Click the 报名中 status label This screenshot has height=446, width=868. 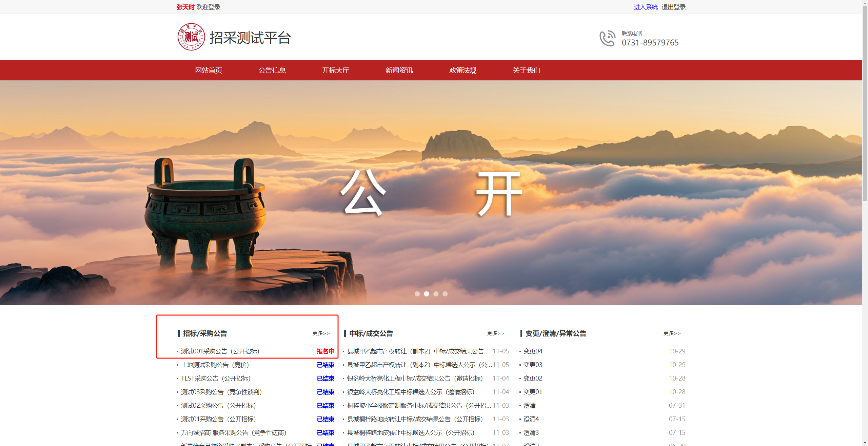[325, 351]
